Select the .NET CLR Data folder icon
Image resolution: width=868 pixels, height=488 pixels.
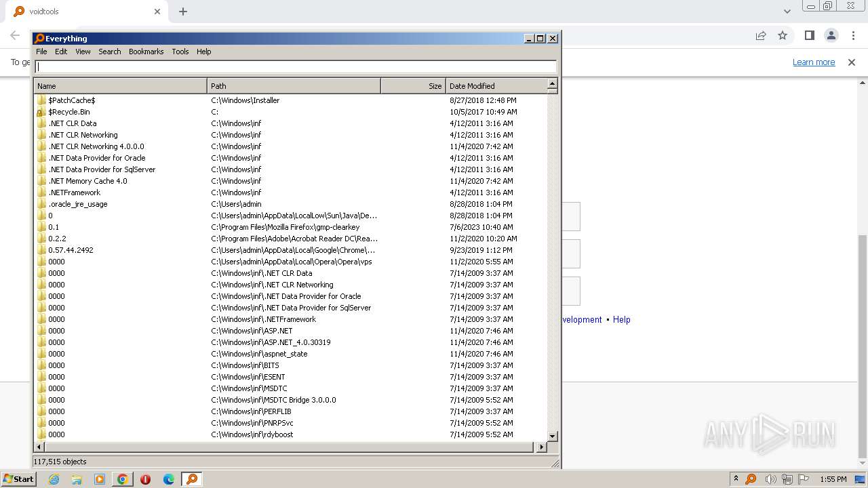tap(41, 123)
